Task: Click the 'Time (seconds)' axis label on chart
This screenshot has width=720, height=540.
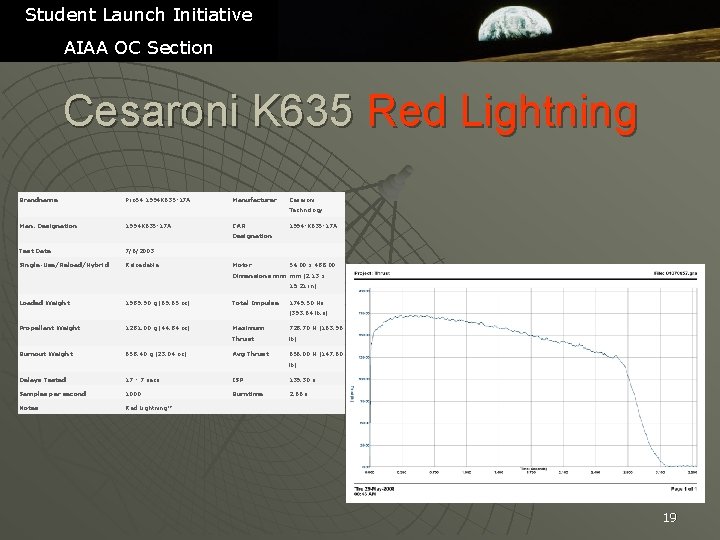Action: click(534, 469)
